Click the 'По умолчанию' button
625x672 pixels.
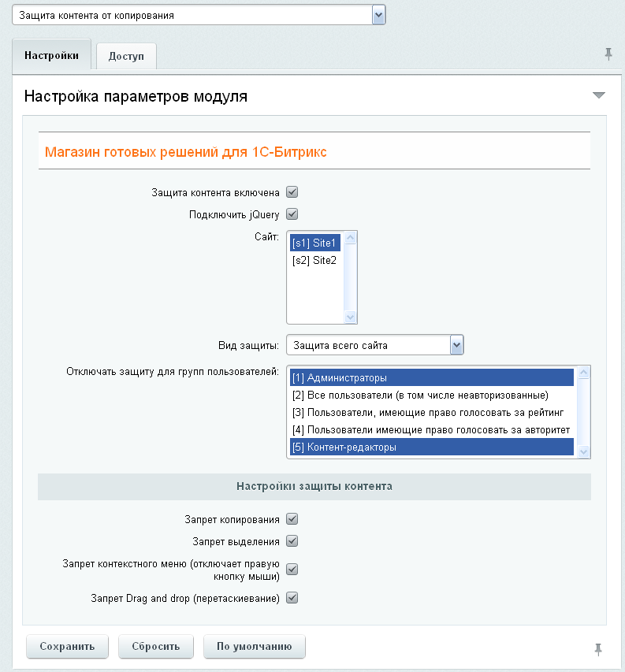[254, 646]
